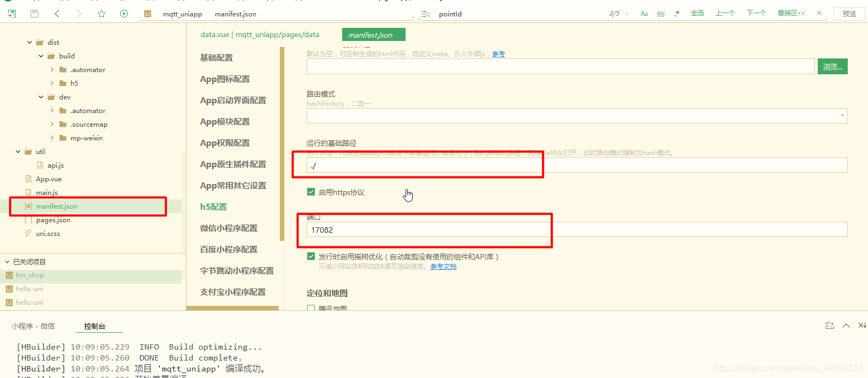Toggle the whole-word match icon

661,14
